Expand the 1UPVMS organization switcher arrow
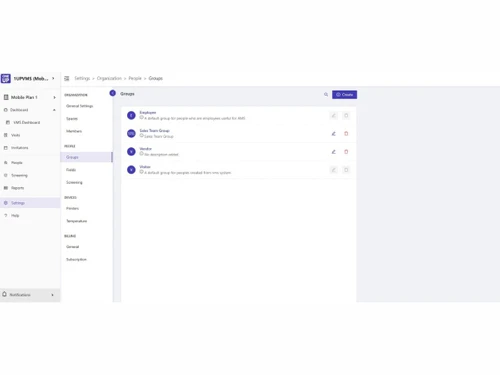Image resolution: width=500 pixels, height=375 pixels. (x=53, y=78)
